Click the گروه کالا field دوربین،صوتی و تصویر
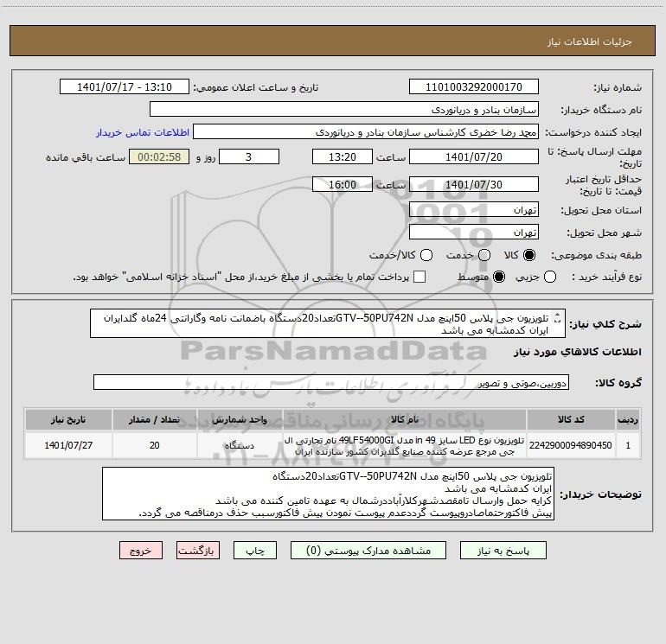The image size is (666, 644). coord(331,382)
